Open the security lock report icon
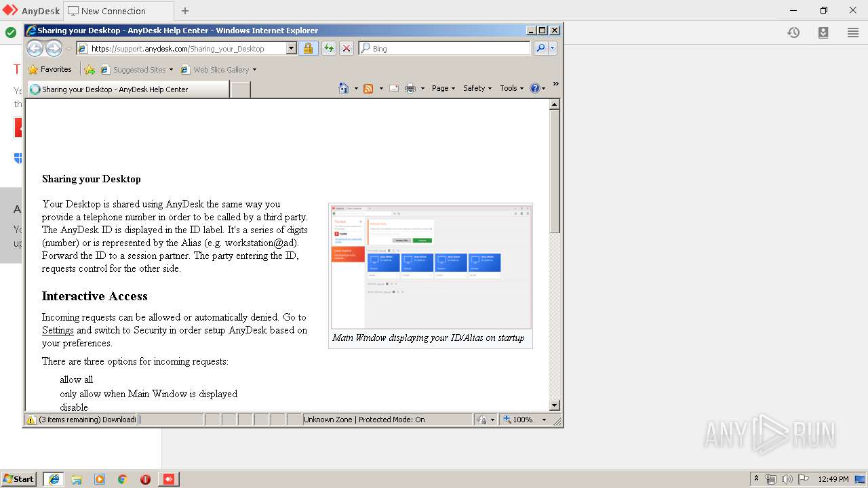The image size is (868, 488). click(x=308, y=49)
